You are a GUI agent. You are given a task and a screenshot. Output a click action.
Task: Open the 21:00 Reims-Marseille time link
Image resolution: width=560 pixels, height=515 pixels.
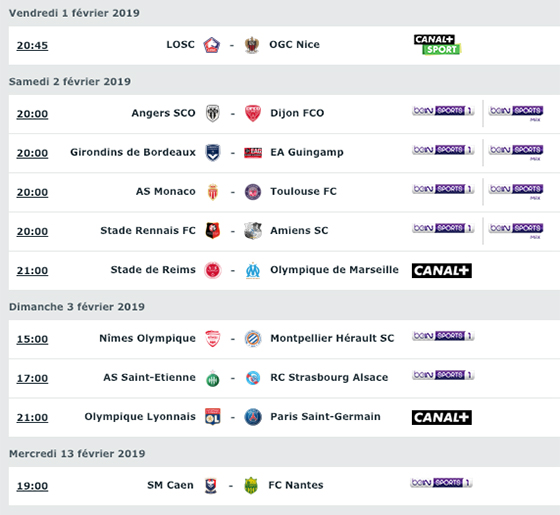(32, 271)
